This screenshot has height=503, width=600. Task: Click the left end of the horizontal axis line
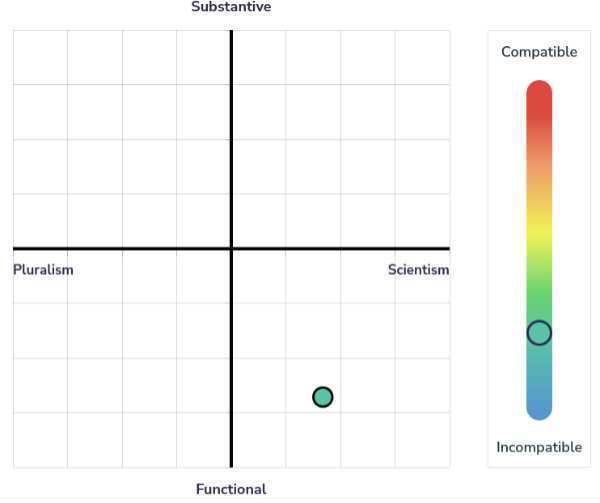tap(16, 248)
